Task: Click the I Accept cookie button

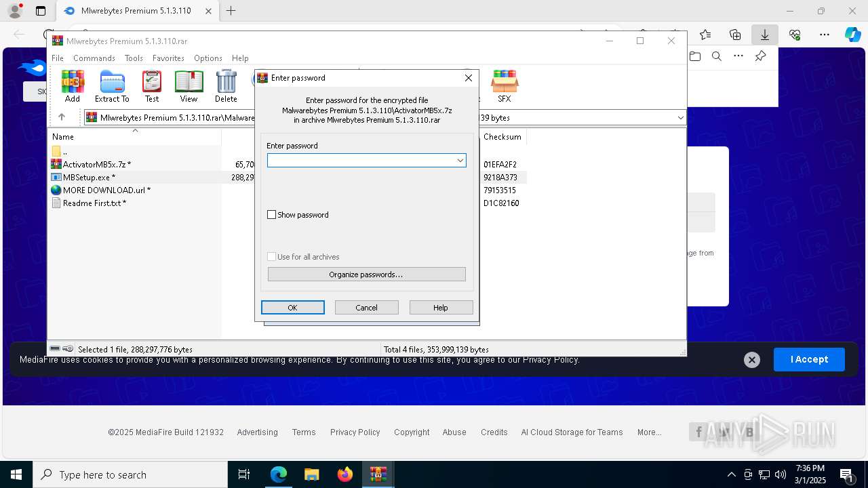Action: (809, 360)
